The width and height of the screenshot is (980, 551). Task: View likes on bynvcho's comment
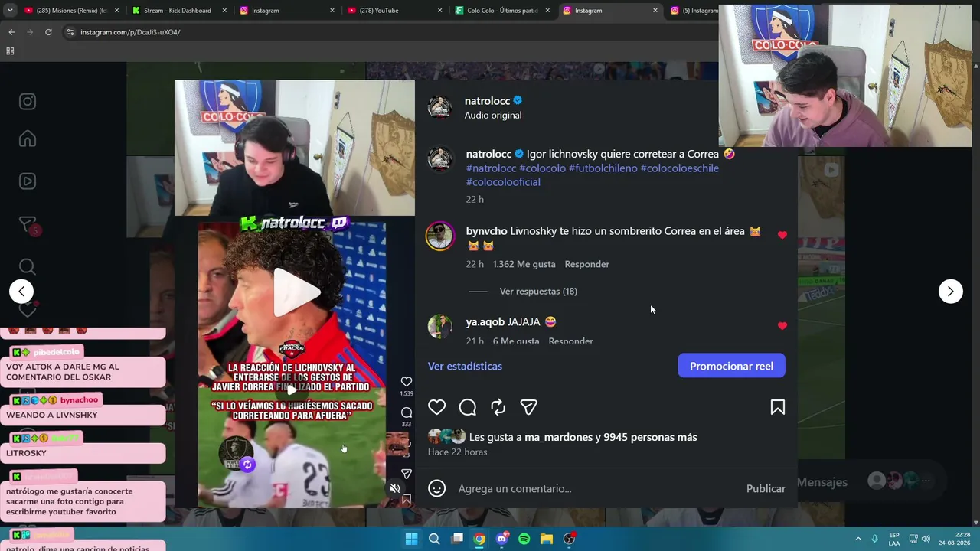pyautogui.click(x=524, y=264)
